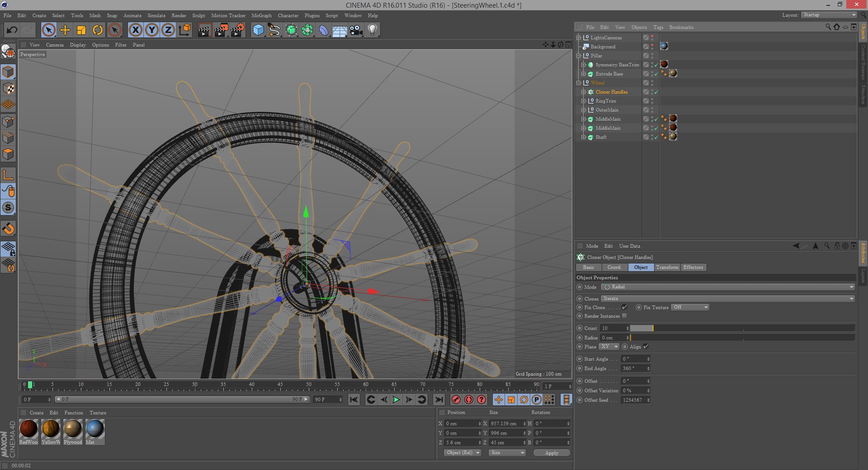Viewport: 868px width, 470px height.
Task: Open the Simulate menu
Action: tap(156, 15)
